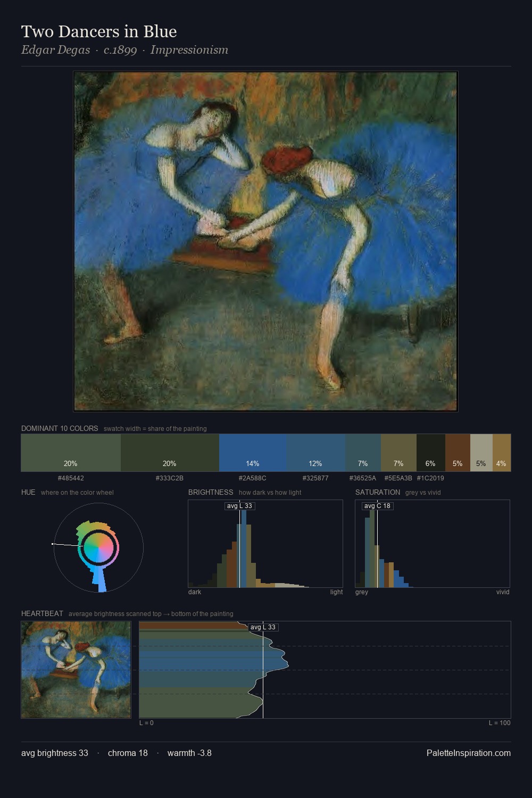
Task: Select the 4% tan swatch
Action: 502,453
